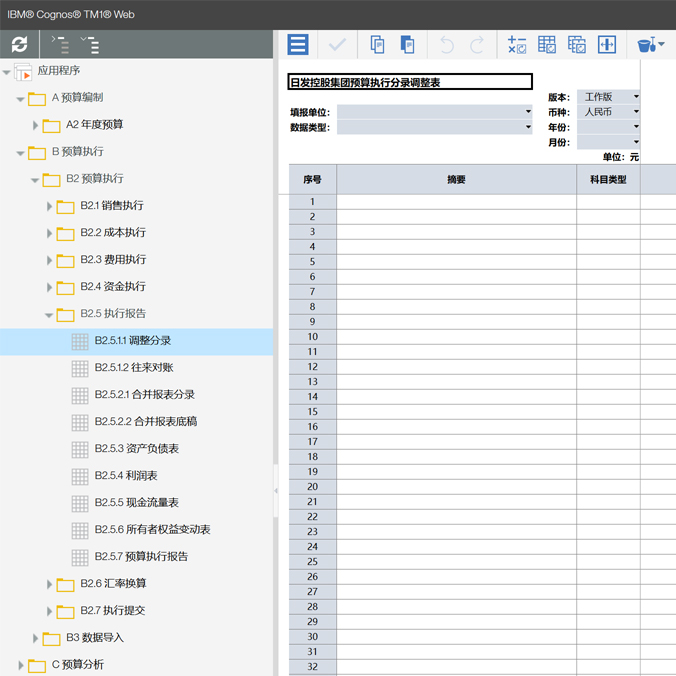The image size is (676, 676).
Task: Open B2.5.6 所有者权益变动表 websheet
Action: (x=152, y=529)
